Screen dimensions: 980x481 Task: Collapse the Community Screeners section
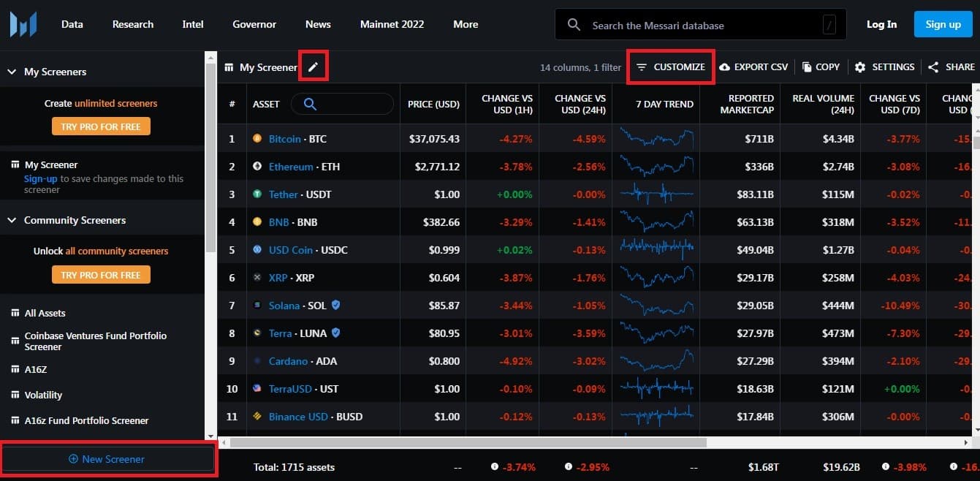point(12,220)
